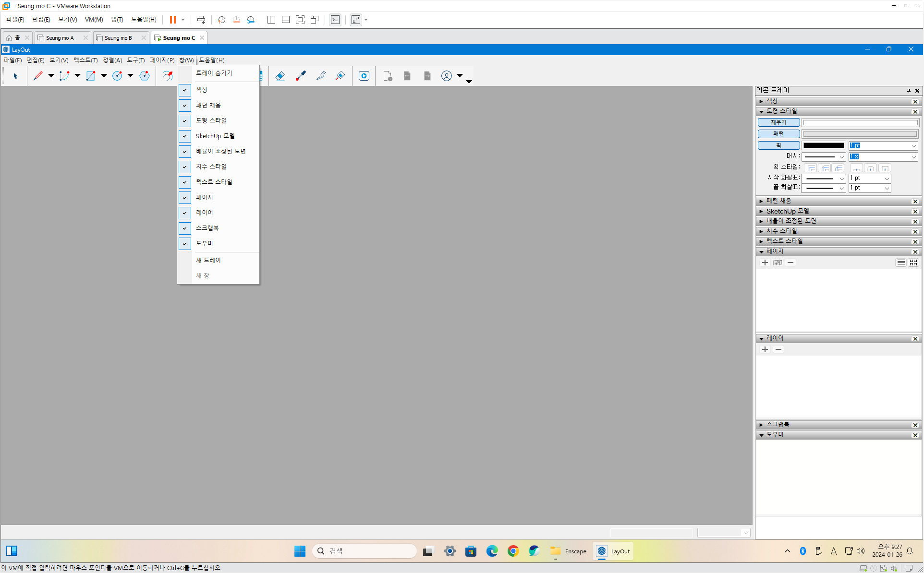Viewport: 924px width, 573px height.
Task: Start presentation with play icon
Action: click(364, 76)
